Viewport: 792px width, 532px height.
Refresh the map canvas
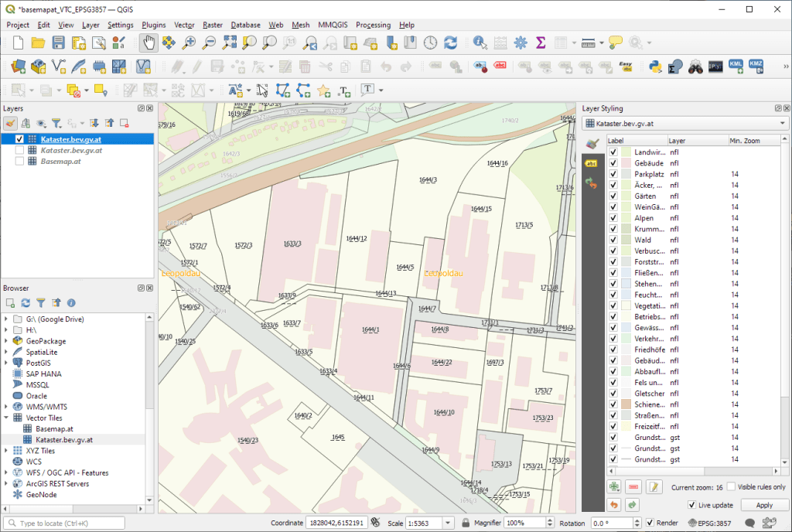(x=450, y=43)
